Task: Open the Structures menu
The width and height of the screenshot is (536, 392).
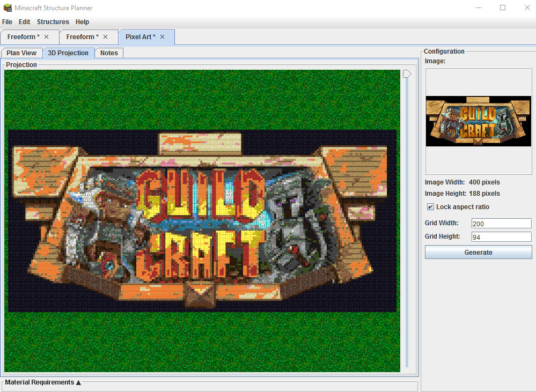Action: pyautogui.click(x=53, y=22)
